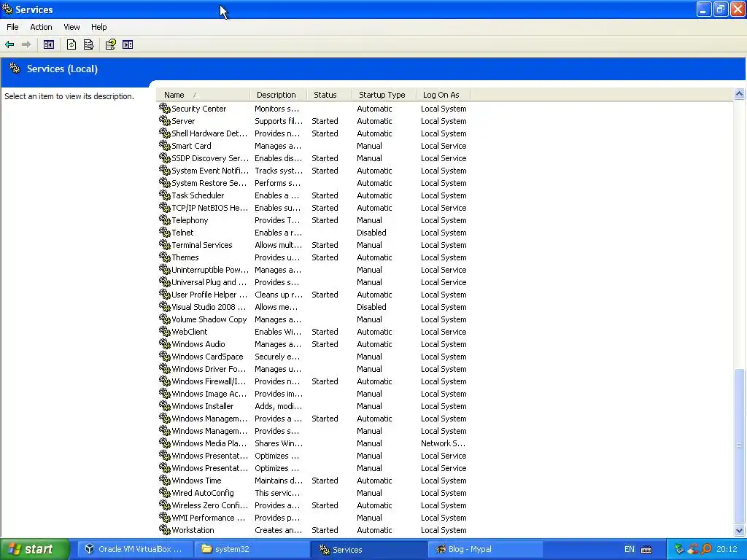The width and height of the screenshot is (747, 560).
Task: Open the Windows start button
Action: point(35,549)
